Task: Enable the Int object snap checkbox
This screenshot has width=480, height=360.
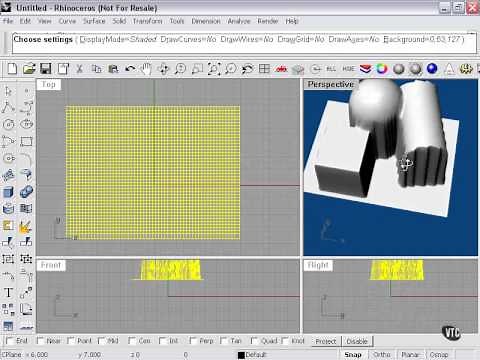Action: [163, 341]
